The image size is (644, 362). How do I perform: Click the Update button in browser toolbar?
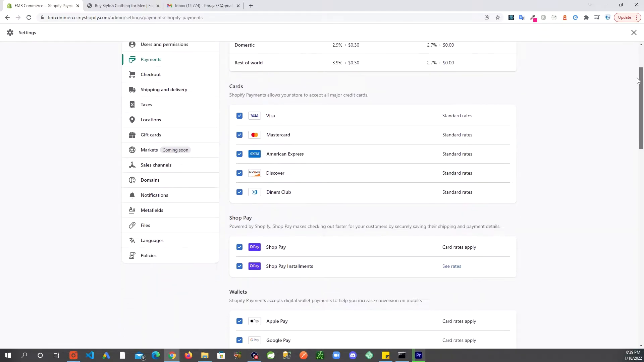625,17
